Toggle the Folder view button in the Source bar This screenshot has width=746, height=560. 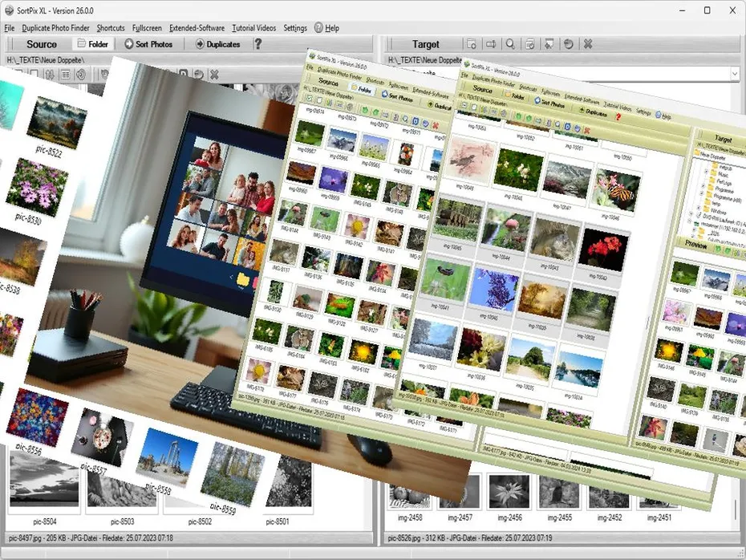tap(93, 44)
